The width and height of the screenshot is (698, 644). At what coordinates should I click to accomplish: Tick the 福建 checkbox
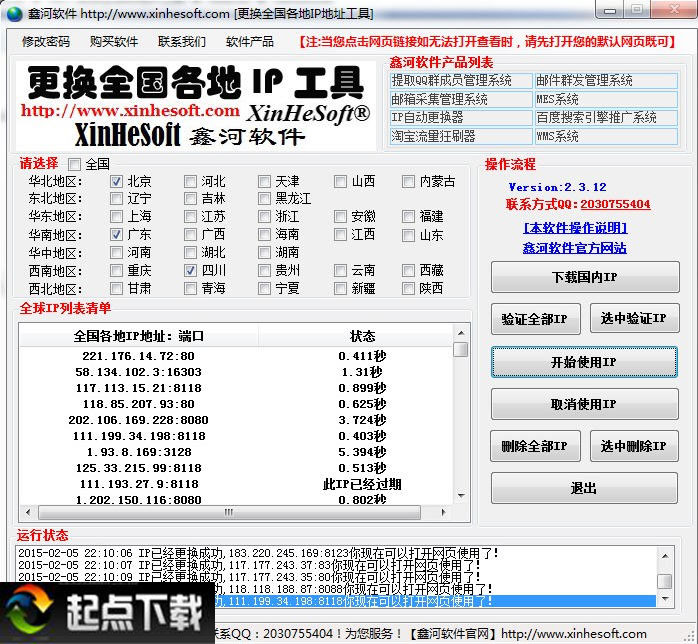click(x=408, y=216)
